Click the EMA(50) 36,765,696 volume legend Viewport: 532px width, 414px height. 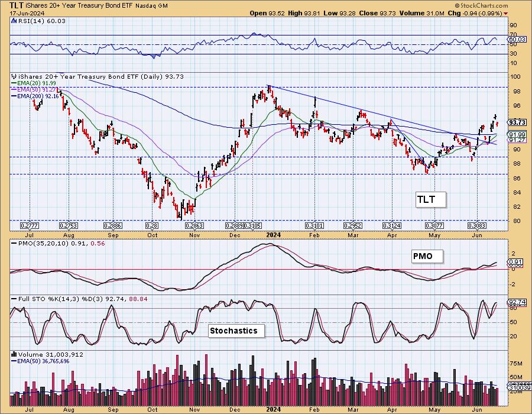[43, 361]
